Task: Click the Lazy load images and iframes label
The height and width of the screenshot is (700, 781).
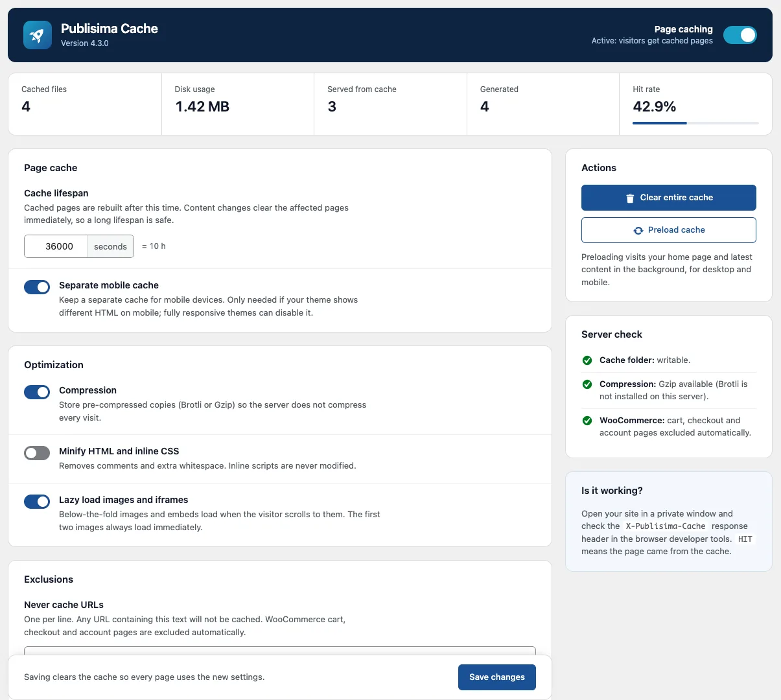Action: point(124,500)
